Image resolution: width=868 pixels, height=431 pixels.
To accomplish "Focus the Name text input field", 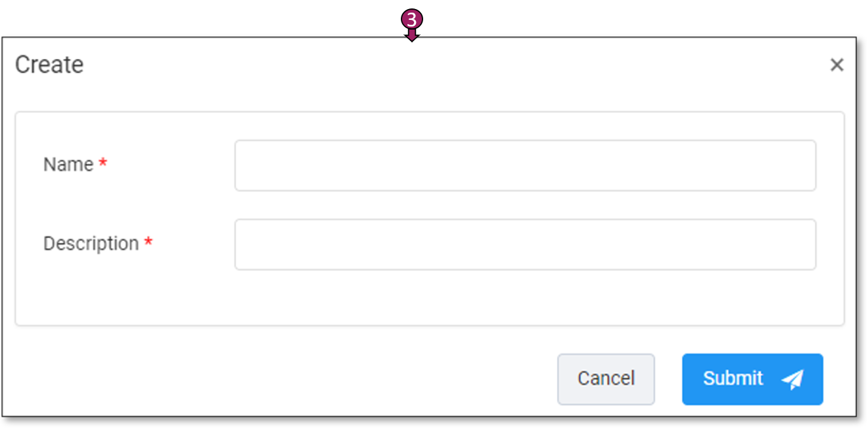I will click(524, 166).
